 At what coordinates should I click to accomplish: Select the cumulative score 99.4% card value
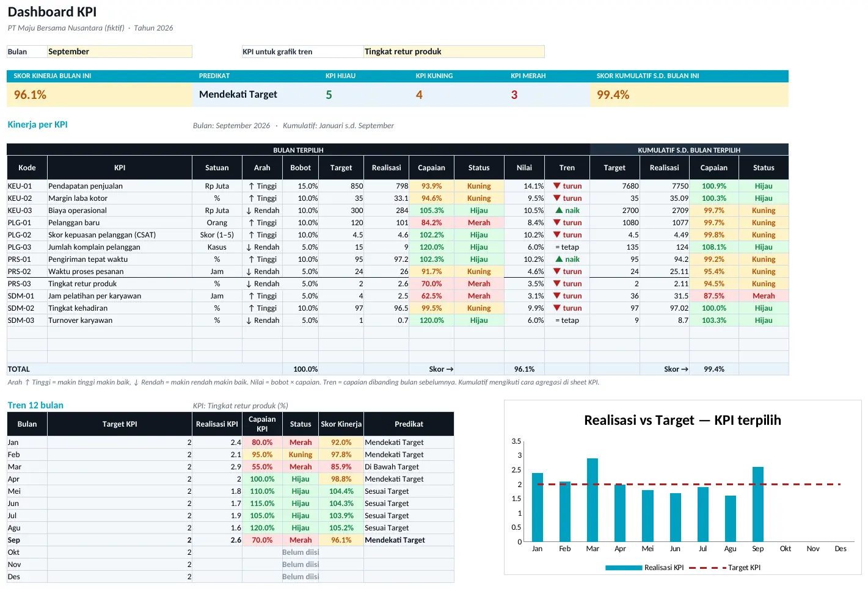(613, 95)
